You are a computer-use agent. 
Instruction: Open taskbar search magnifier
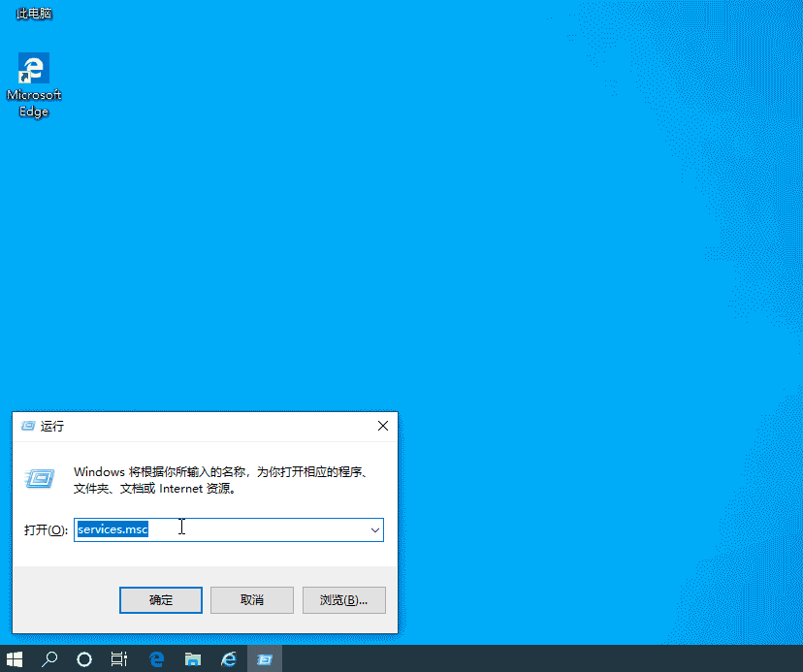pos(49,658)
